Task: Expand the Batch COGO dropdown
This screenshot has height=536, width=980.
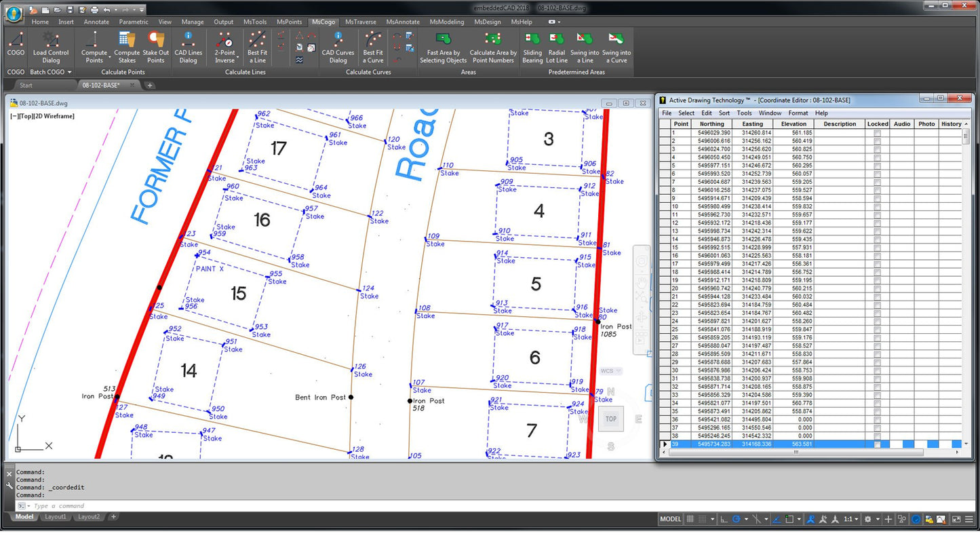Action: pos(68,72)
